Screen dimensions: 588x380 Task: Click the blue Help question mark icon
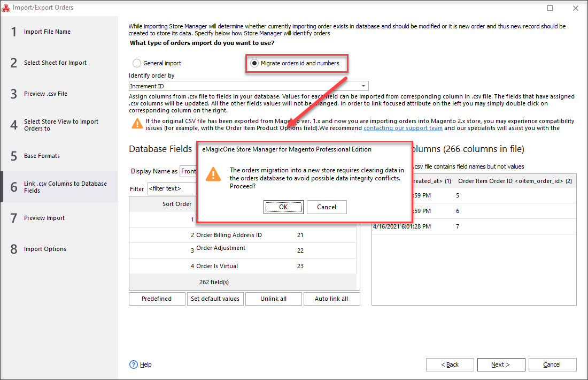(x=134, y=364)
